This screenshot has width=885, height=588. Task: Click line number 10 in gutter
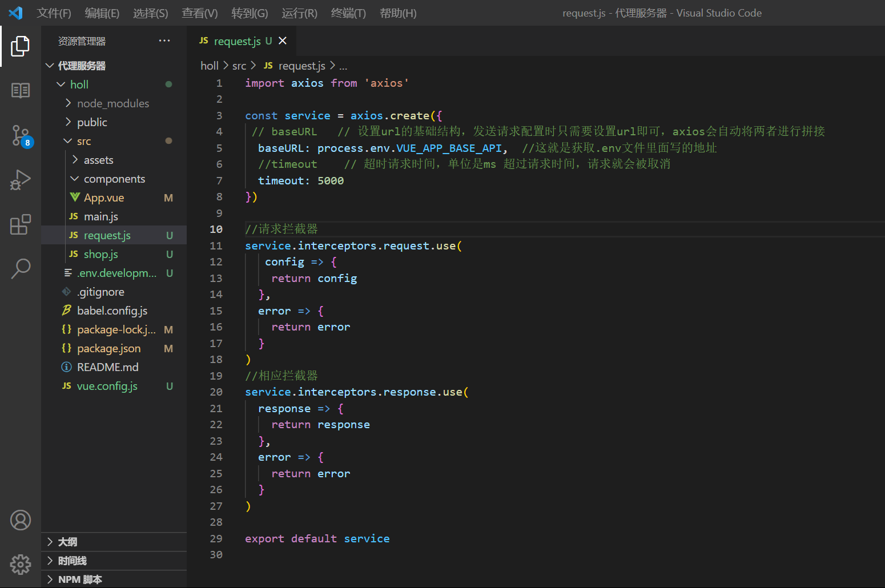click(x=216, y=229)
